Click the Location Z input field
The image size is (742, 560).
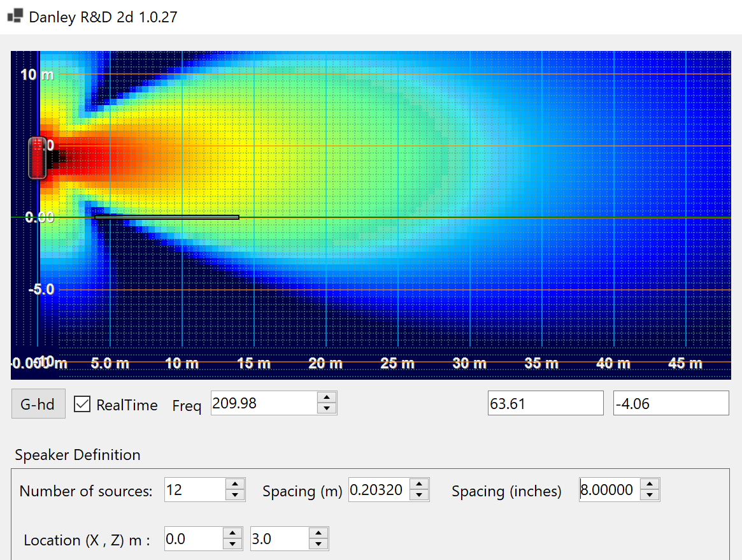279,539
